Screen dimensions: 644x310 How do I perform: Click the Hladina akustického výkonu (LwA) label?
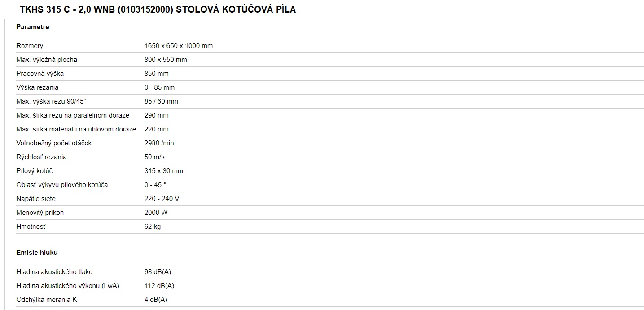click(68, 286)
